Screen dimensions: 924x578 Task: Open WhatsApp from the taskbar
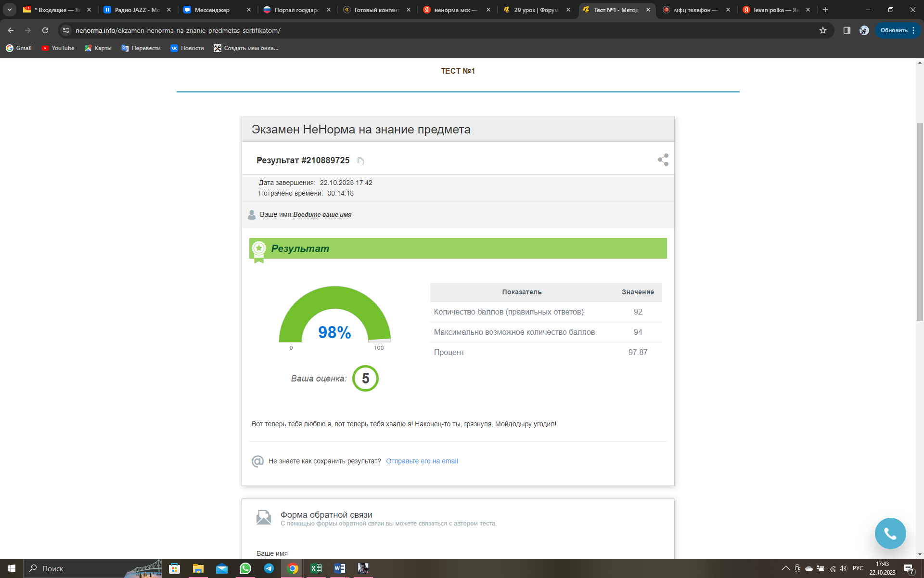[x=245, y=568]
